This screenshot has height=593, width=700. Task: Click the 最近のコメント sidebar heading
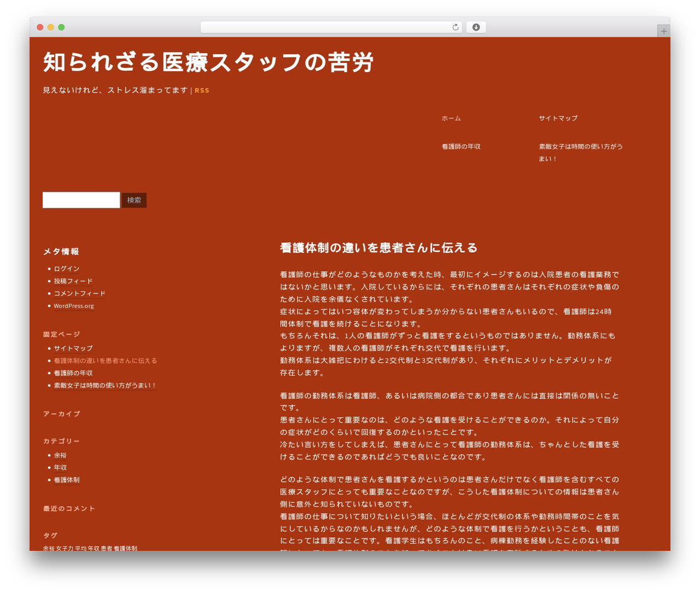tap(69, 509)
